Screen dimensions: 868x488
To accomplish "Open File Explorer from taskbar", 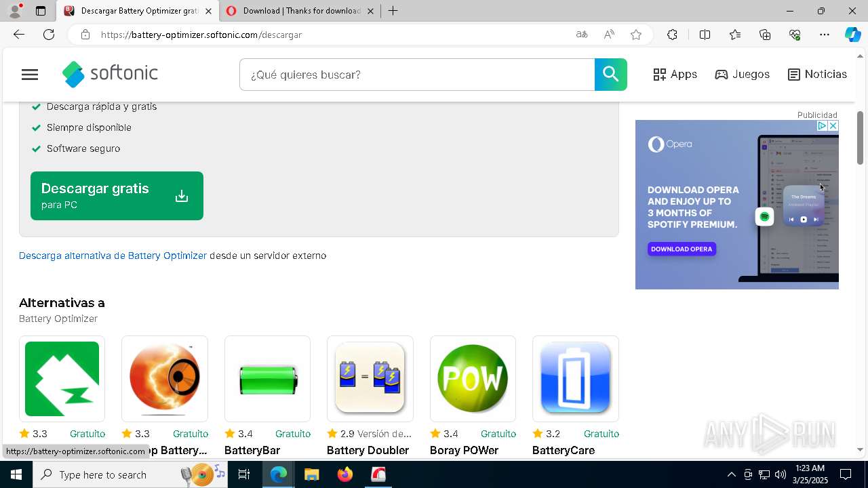I will click(x=311, y=474).
